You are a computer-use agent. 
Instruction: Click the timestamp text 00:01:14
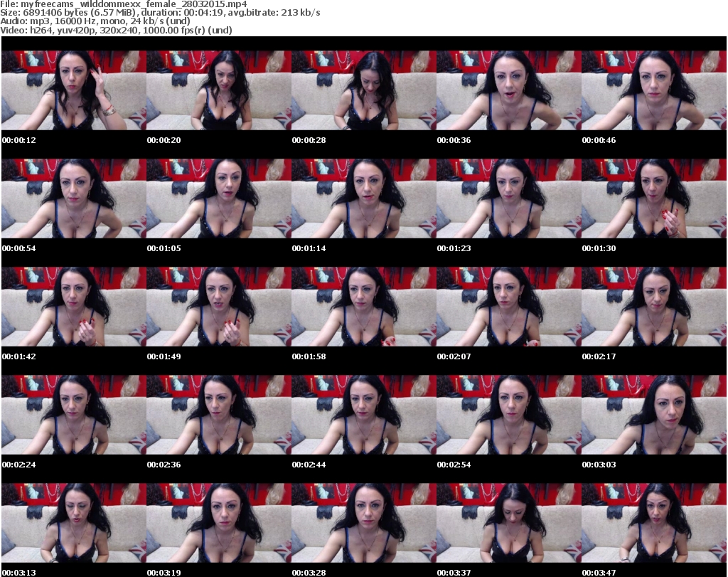pyautogui.click(x=309, y=248)
